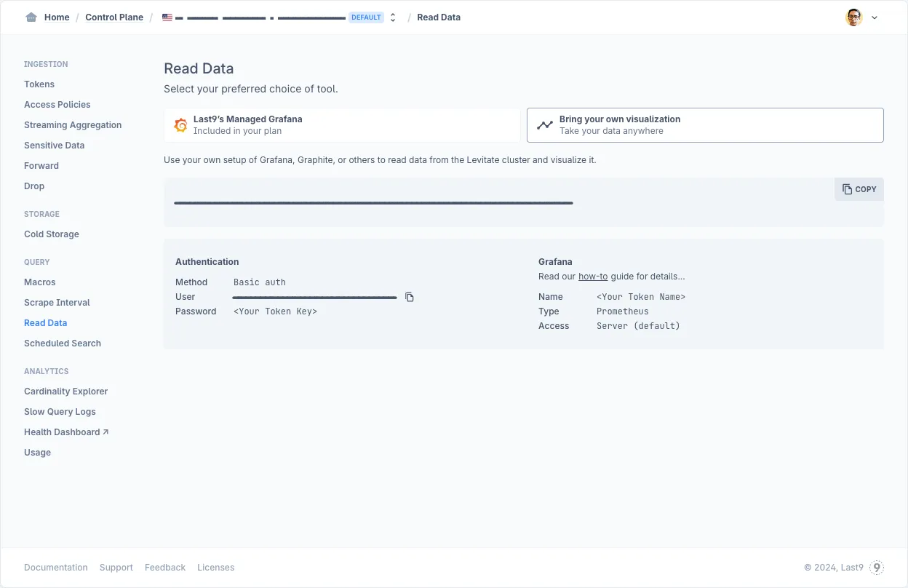Open the how-to guide link
This screenshot has height=588, width=908.
[x=592, y=277]
